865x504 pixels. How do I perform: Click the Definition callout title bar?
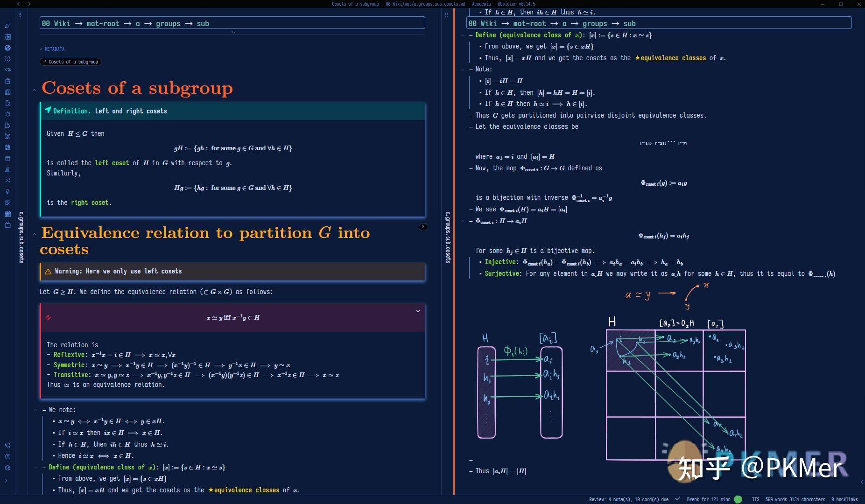click(233, 111)
